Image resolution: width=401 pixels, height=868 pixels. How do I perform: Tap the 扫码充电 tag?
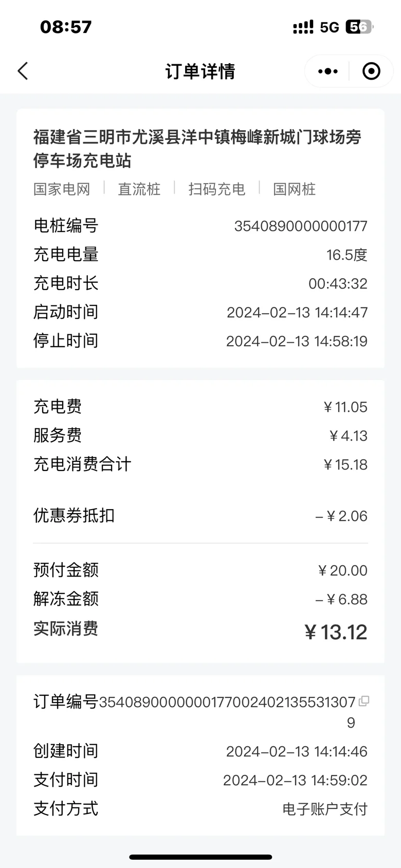click(x=216, y=189)
